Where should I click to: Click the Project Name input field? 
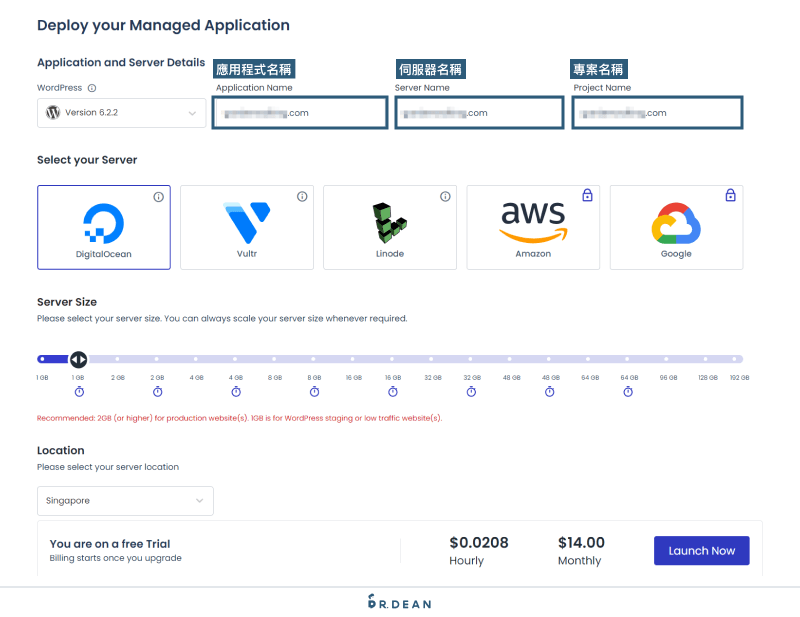point(656,112)
